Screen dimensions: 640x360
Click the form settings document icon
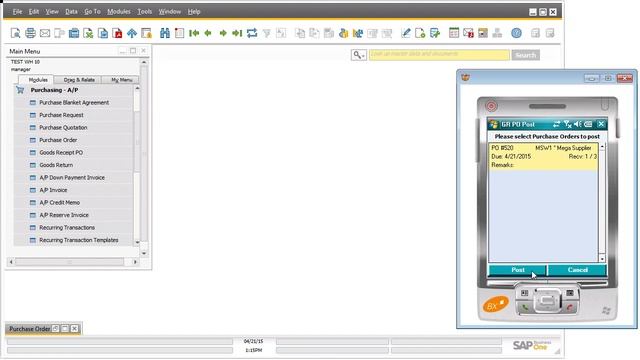pyautogui.click(x=420, y=33)
